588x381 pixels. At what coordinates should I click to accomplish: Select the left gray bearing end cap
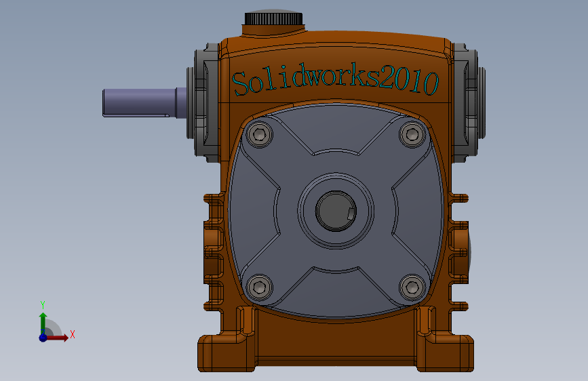(x=203, y=103)
